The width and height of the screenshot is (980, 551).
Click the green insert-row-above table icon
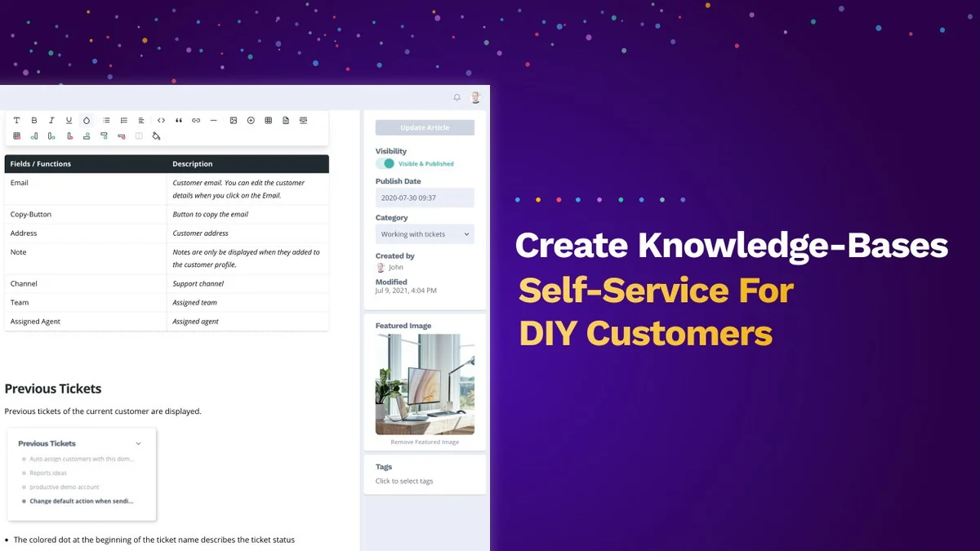click(87, 136)
